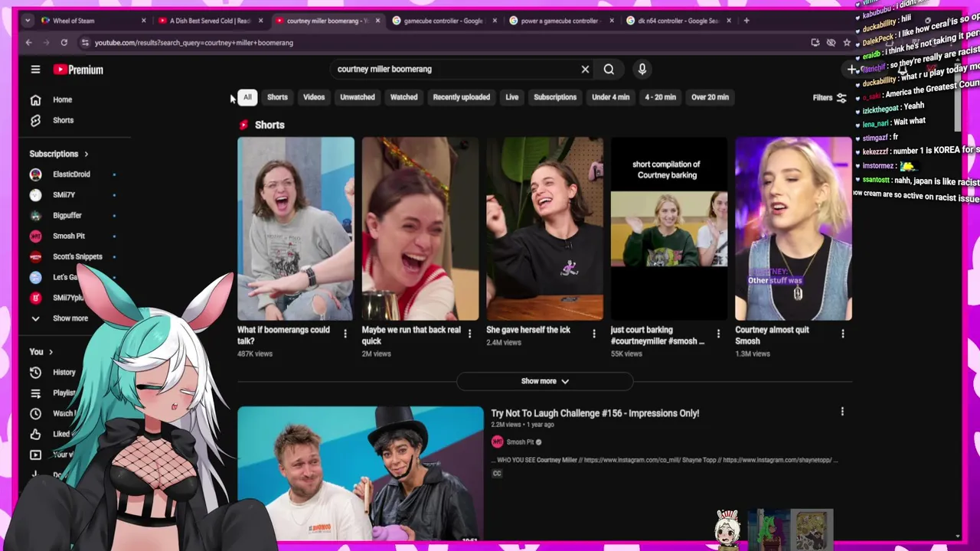This screenshot has height=551, width=980.
Task: Open search Filters
Action: click(x=830, y=97)
